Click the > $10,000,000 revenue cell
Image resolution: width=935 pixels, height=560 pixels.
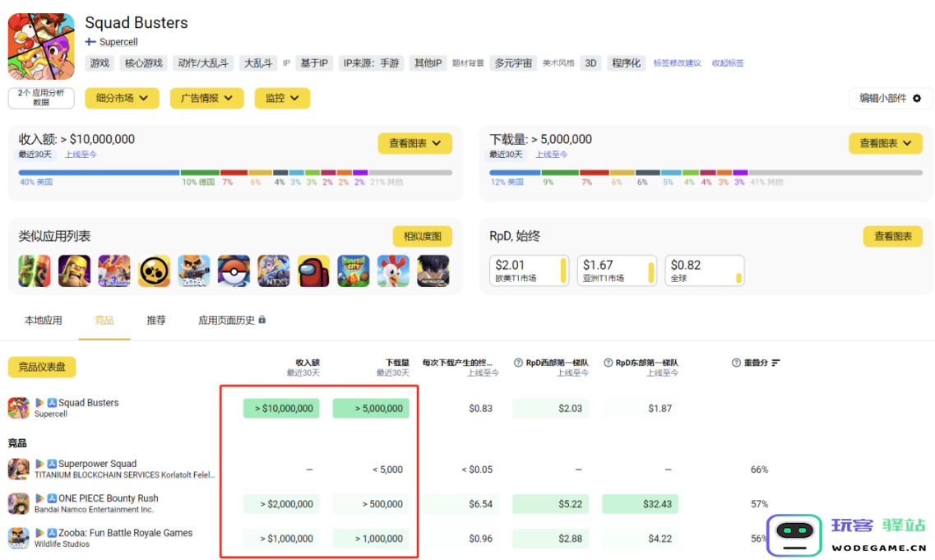click(281, 409)
